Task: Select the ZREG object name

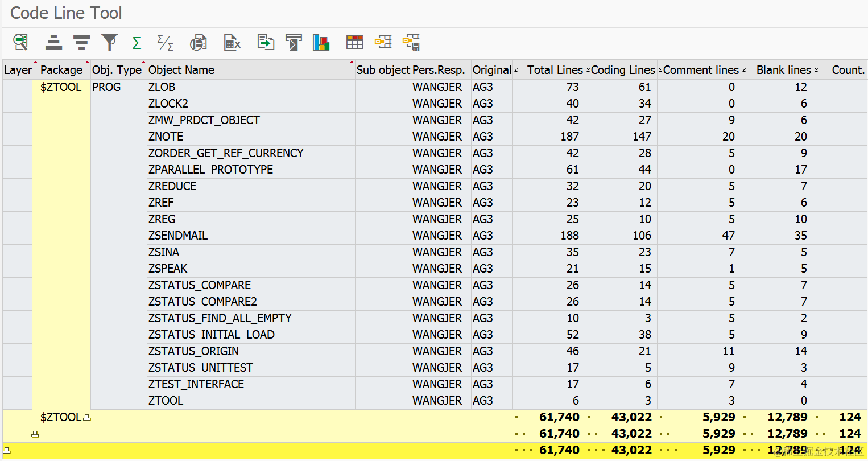Action: (x=162, y=219)
